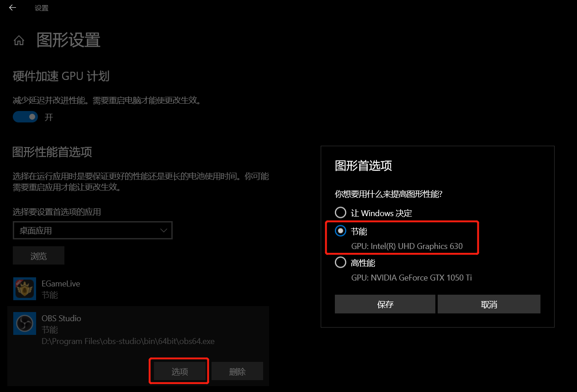Select the EGameLive list entry
Screen dimensions: 577x392
pos(138,289)
